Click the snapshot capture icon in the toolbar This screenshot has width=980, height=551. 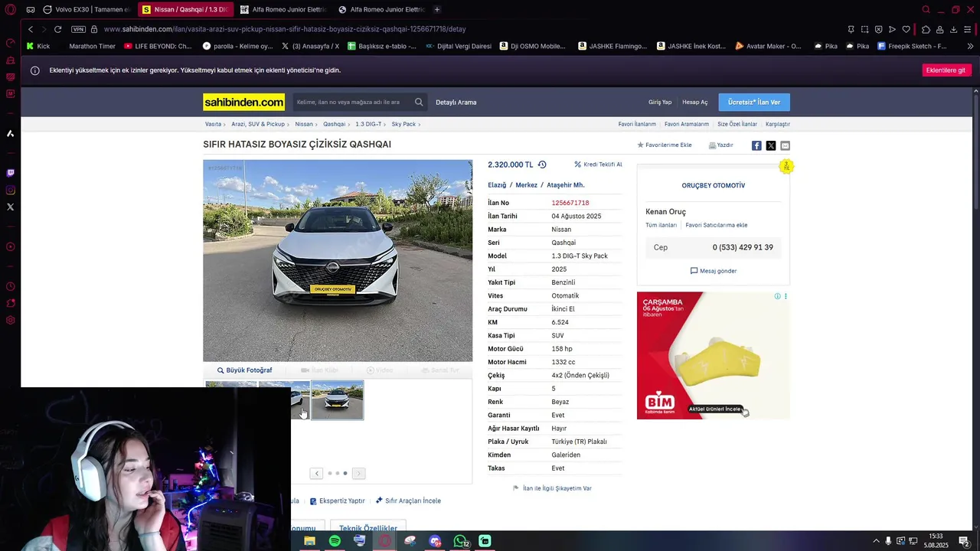[864, 29]
